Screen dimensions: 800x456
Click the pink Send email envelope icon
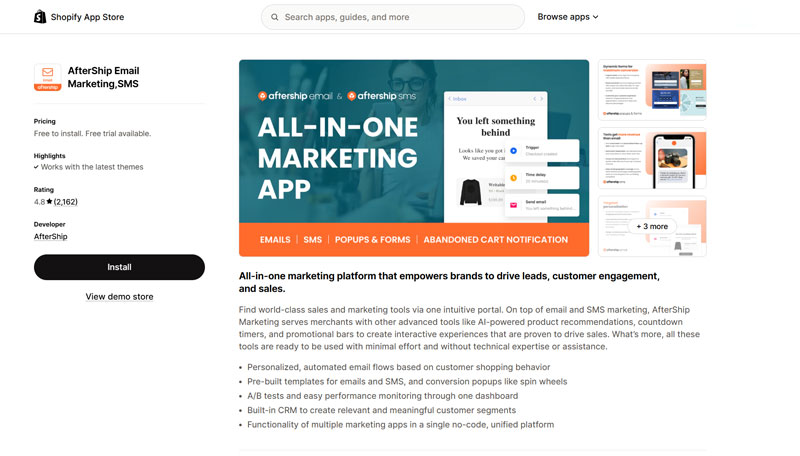pos(513,204)
